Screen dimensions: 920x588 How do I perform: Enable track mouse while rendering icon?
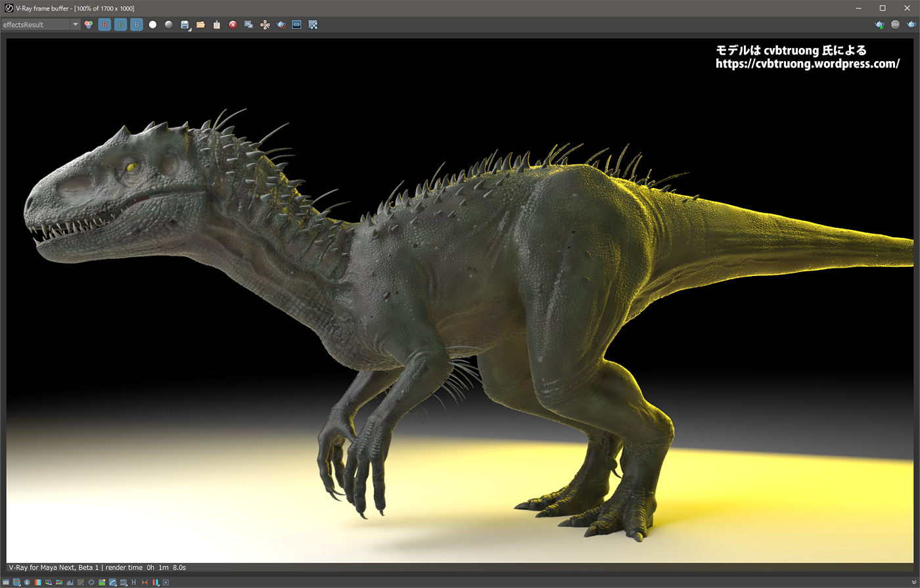tap(265, 24)
